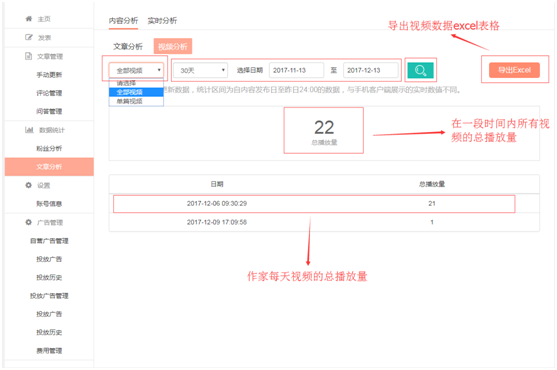Open 投放广告管理 in the sidebar
This screenshot has width=557, height=370.
tap(49, 296)
